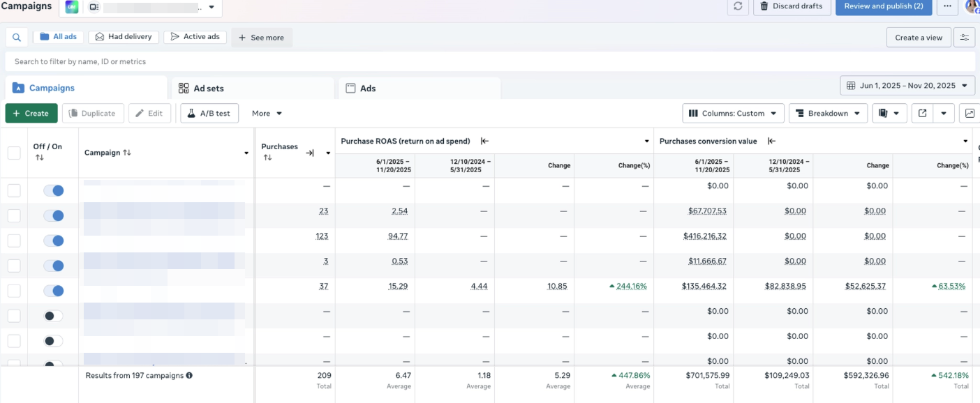Viewport: 980px width, 403px height.
Task: Click the Review and publish button
Action: click(883, 7)
